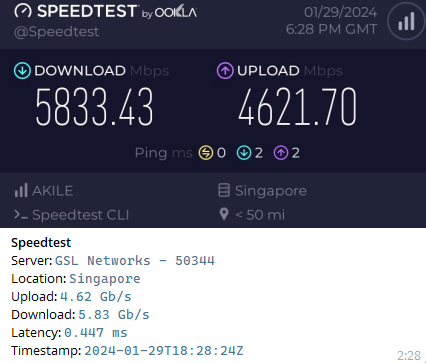426x363 pixels.
Task: Select the 5.83 Gb/s download value
Action: [114, 315]
